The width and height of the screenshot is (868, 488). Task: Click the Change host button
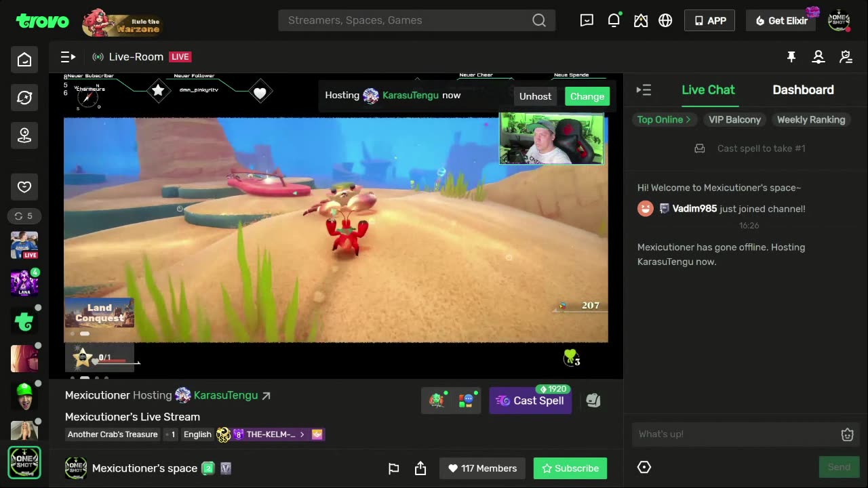(x=587, y=96)
